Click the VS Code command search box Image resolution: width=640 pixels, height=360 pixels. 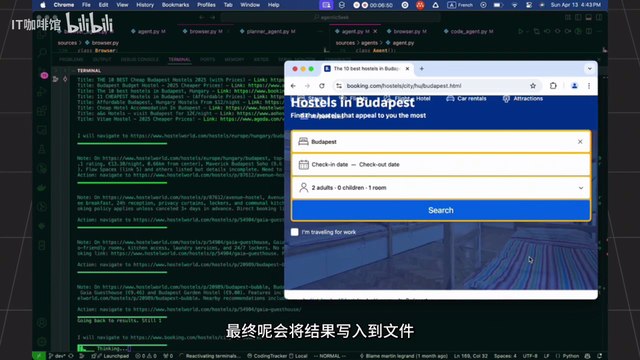[331, 17]
